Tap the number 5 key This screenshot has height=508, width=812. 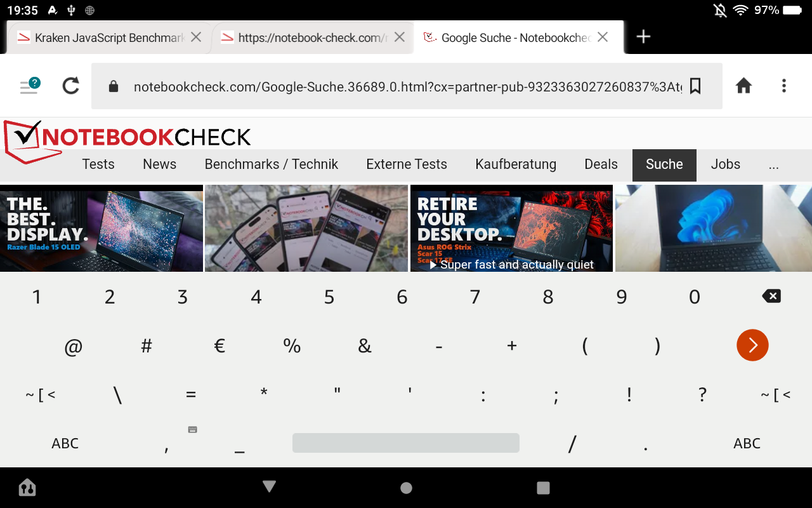coord(329,297)
